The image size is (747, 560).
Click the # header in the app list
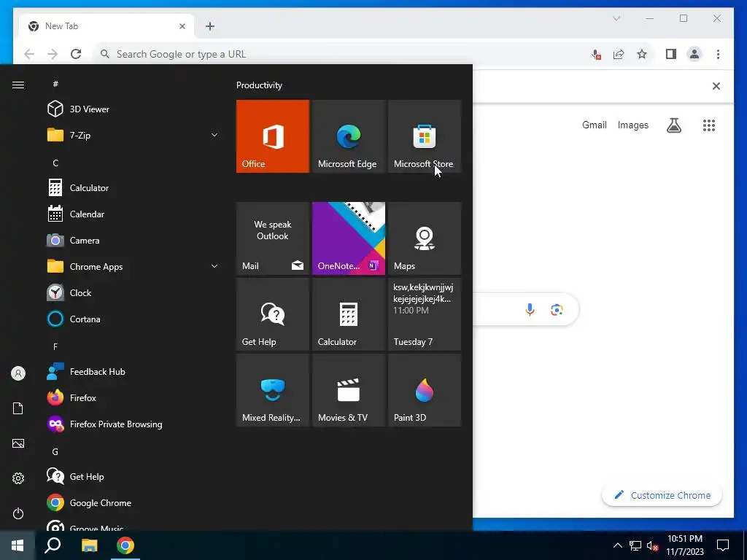pyautogui.click(x=55, y=84)
